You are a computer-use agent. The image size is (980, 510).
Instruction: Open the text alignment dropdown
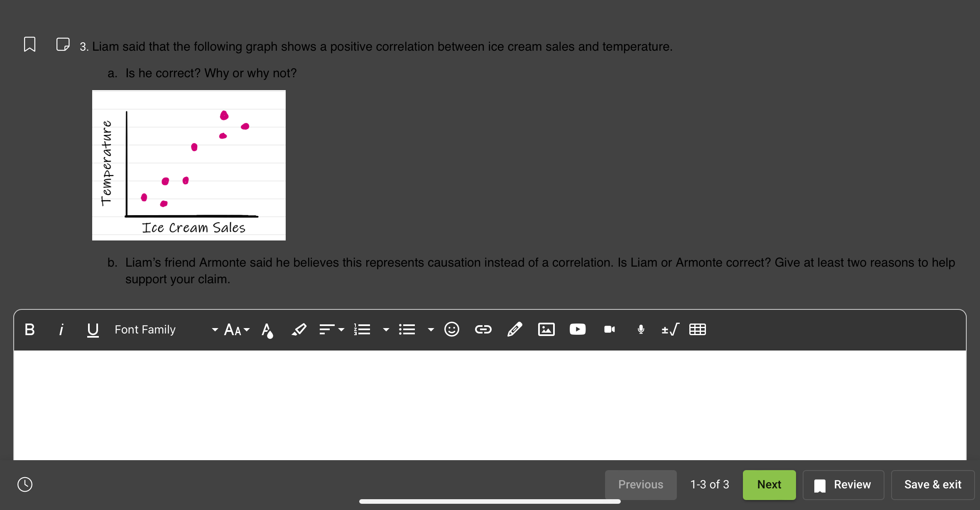click(332, 330)
